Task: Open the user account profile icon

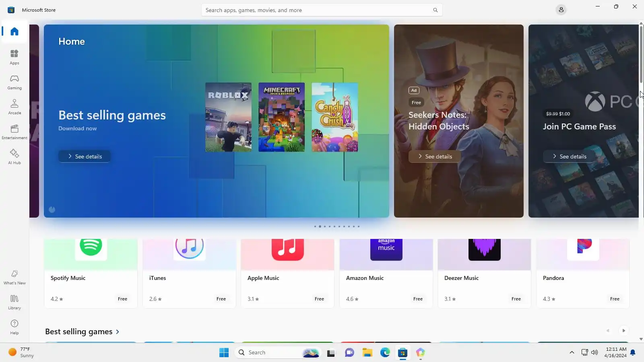Action: (x=561, y=10)
